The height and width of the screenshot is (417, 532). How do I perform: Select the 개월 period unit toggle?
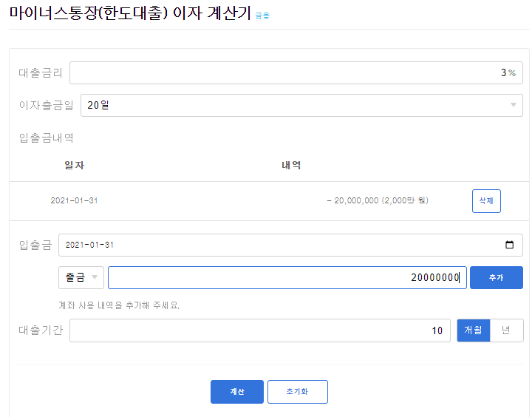pos(474,330)
